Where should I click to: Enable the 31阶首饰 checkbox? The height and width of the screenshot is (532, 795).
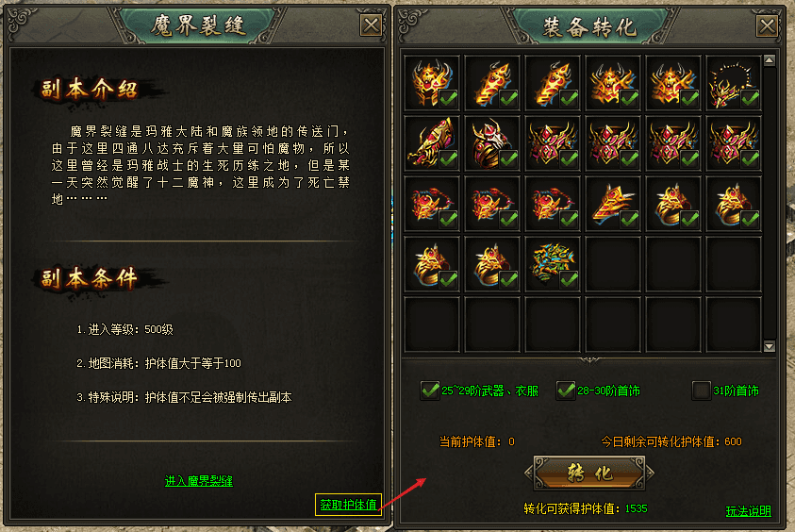click(702, 391)
